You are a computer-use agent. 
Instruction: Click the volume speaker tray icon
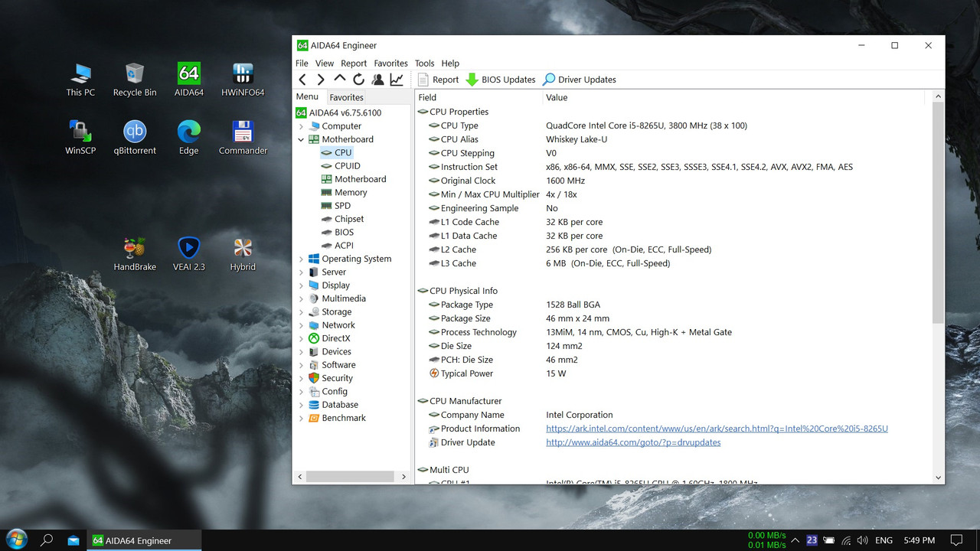pyautogui.click(x=863, y=540)
